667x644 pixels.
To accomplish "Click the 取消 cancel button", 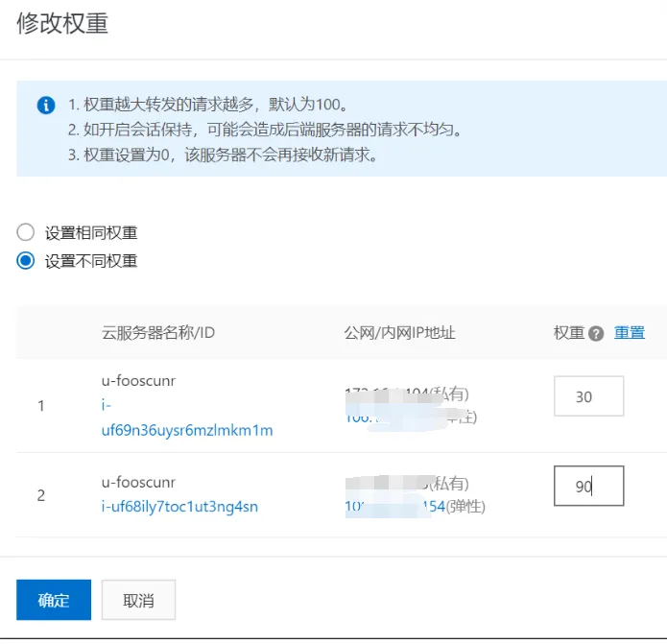I will (x=138, y=600).
